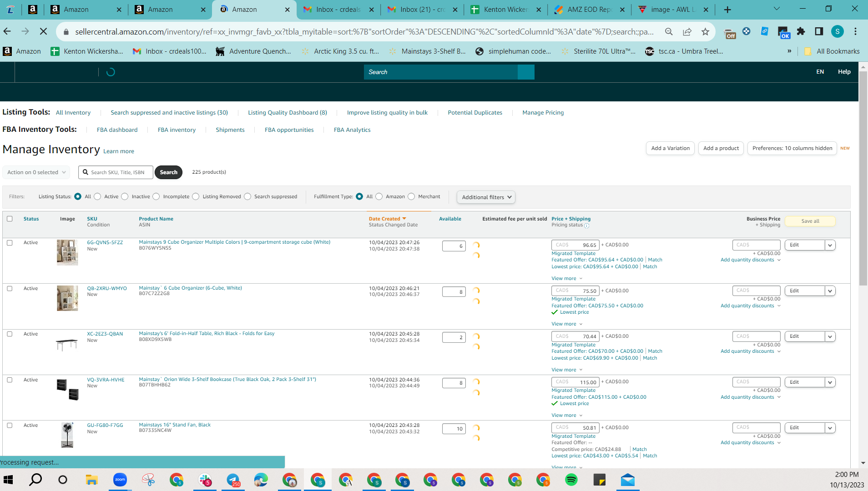
Task: Choose the Inactive listing status radio button
Action: (125, 196)
